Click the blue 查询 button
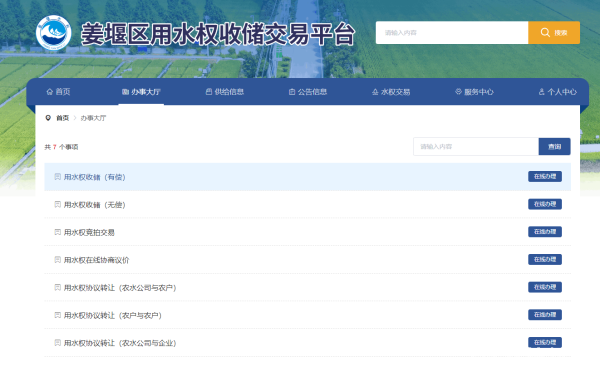This screenshot has width=600, height=386. click(554, 147)
